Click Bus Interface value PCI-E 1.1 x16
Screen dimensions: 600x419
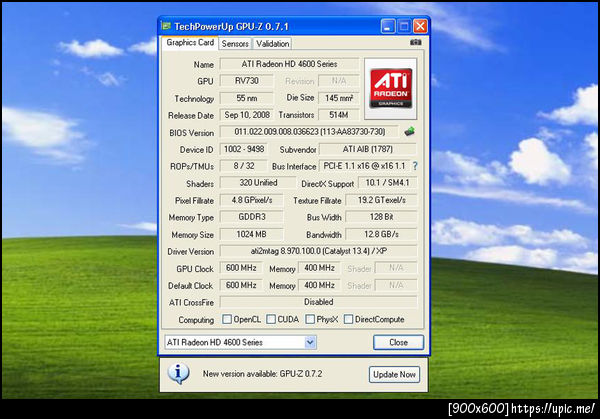coord(364,166)
